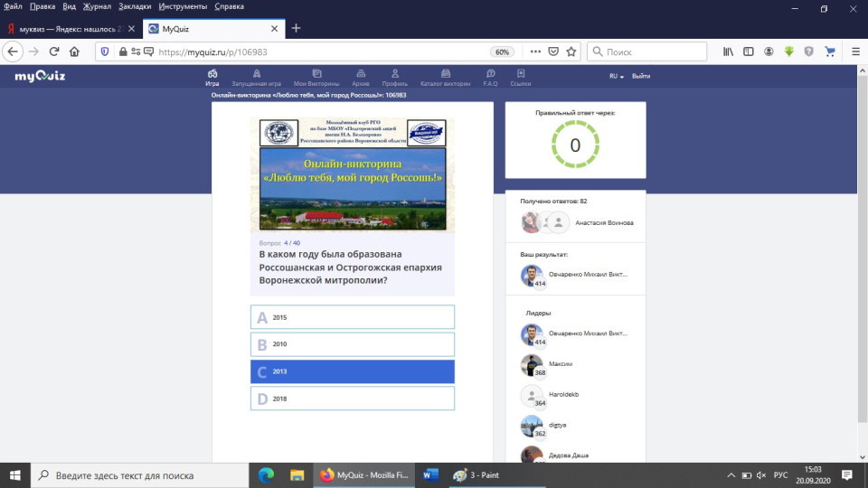
Task: Select answer A 2015
Action: pos(352,317)
